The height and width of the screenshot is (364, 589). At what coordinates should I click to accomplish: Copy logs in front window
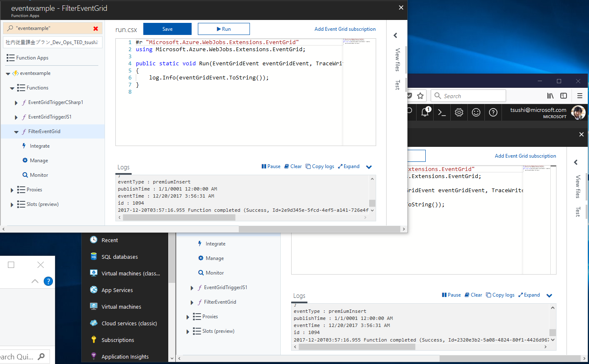coord(320,166)
